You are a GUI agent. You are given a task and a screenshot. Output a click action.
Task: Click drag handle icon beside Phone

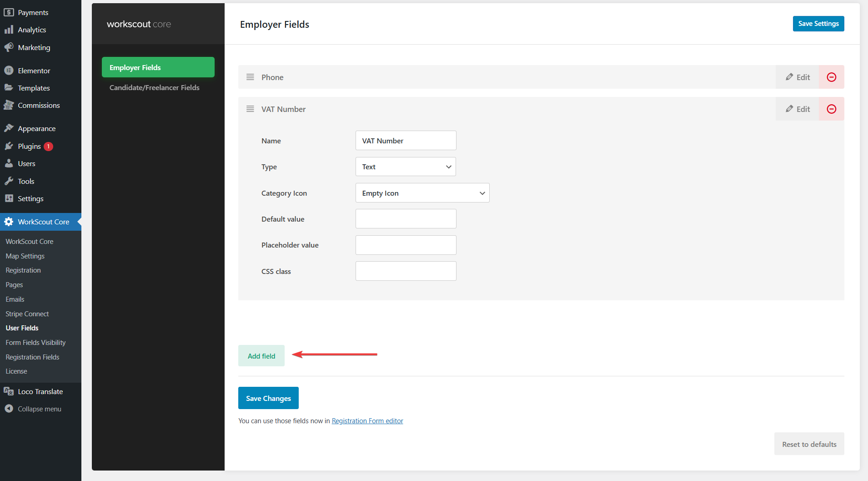[250, 77]
